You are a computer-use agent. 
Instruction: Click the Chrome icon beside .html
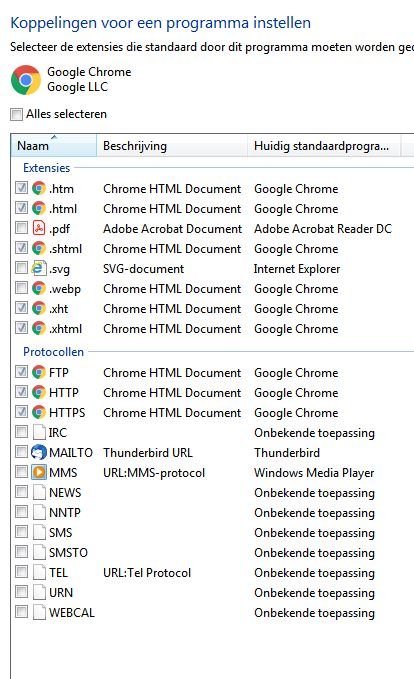pyautogui.click(x=39, y=208)
